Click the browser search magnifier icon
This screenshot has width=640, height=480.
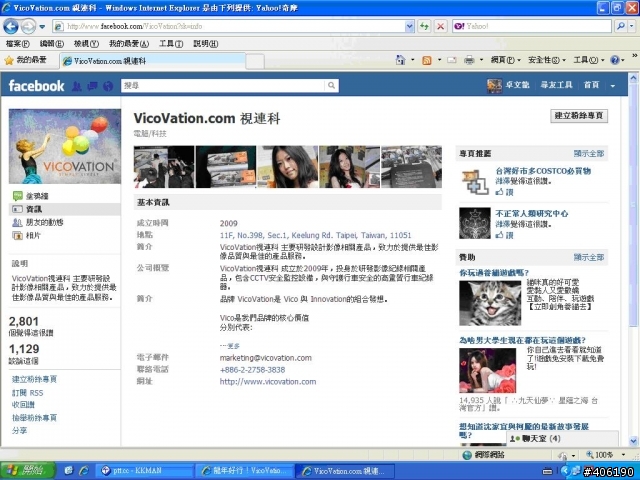(x=621, y=26)
